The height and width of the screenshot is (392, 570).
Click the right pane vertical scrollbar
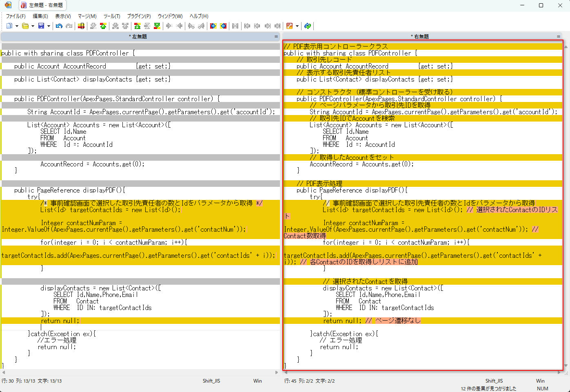(x=566, y=204)
